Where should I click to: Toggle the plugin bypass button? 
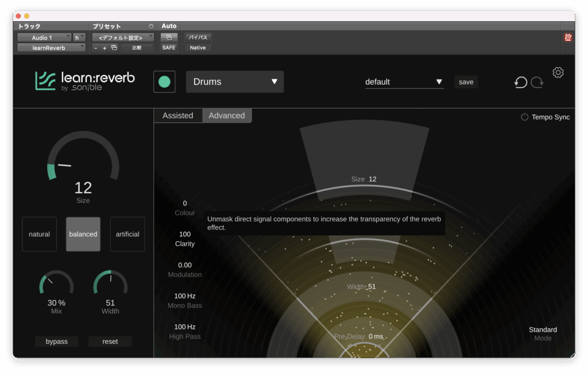pyautogui.click(x=57, y=341)
